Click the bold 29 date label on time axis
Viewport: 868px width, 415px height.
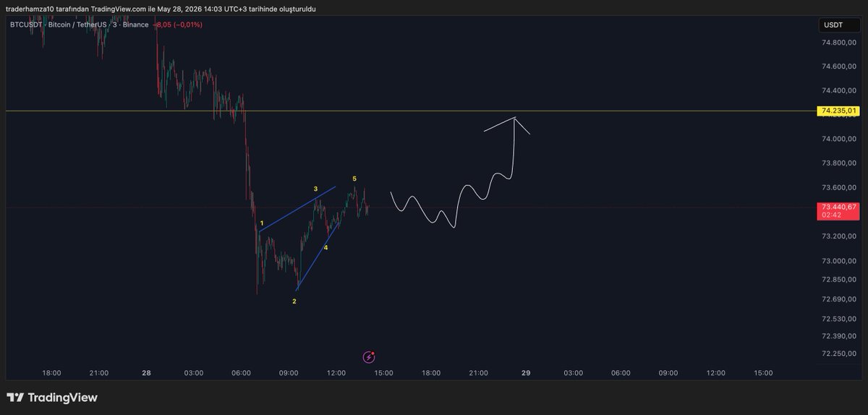(x=526, y=373)
